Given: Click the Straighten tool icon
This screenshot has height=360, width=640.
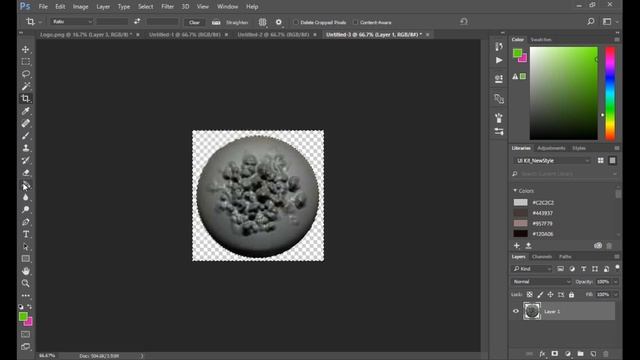Looking at the screenshot, I should pos(216,22).
